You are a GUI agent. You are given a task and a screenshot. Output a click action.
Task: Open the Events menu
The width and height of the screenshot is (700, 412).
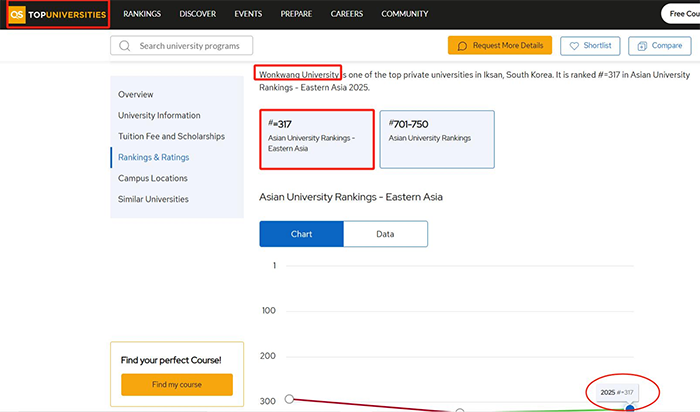click(248, 14)
